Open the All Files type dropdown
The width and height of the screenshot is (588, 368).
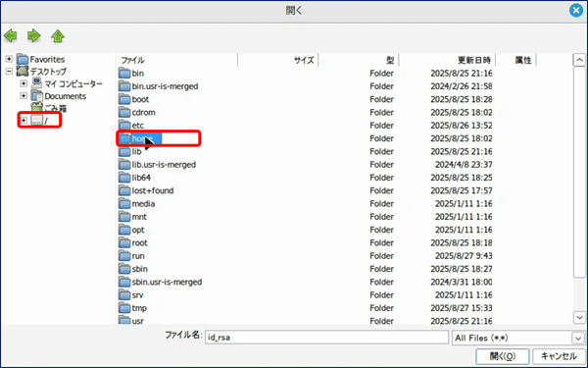click(578, 338)
